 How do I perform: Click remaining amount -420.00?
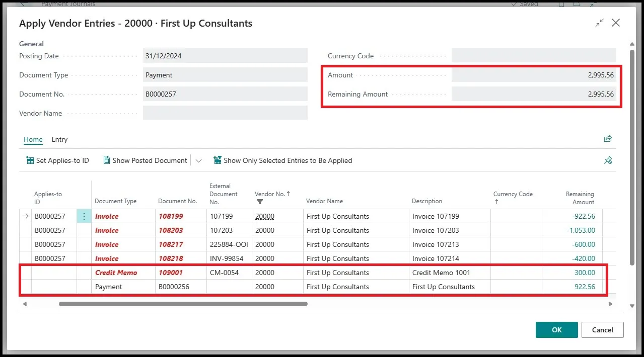pos(583,258)
